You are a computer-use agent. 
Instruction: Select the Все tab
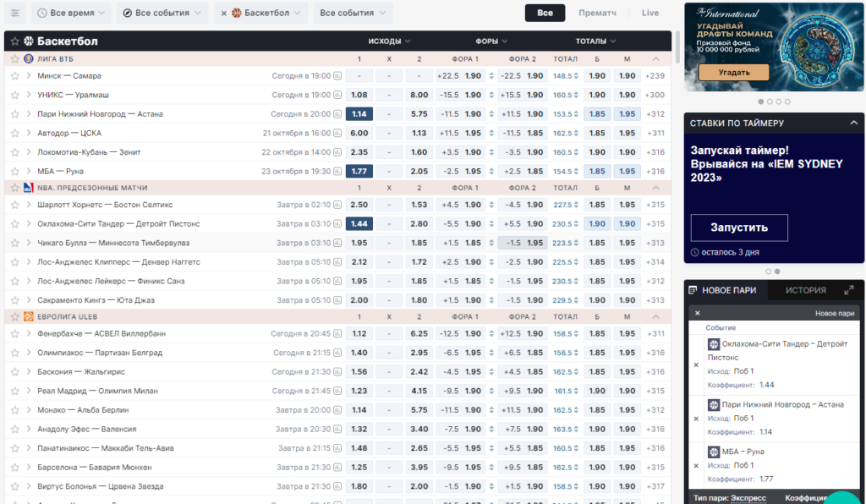click(545, 13)
